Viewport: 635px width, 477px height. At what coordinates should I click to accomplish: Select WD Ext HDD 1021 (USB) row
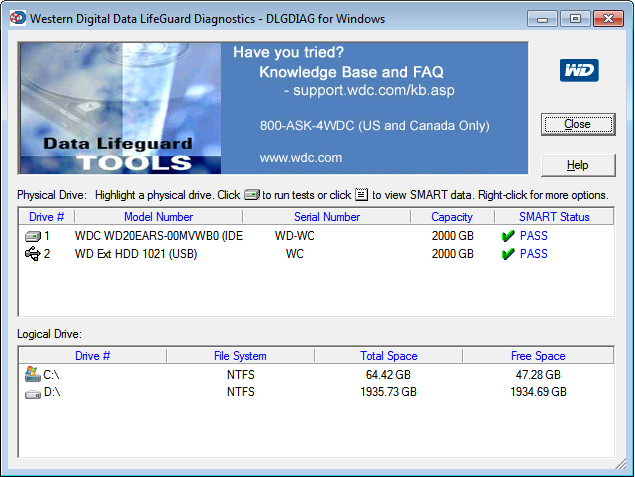pyautogui.click(x=316, y=254)
